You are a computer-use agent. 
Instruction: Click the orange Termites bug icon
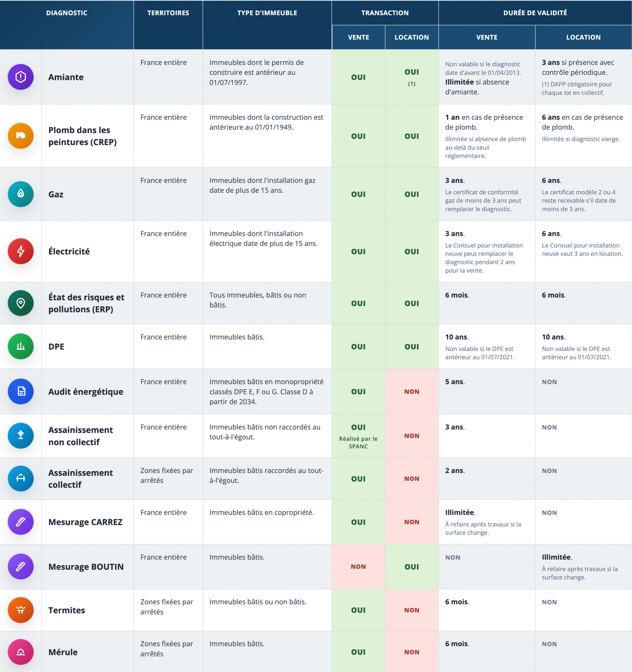[x=21, y=610]
